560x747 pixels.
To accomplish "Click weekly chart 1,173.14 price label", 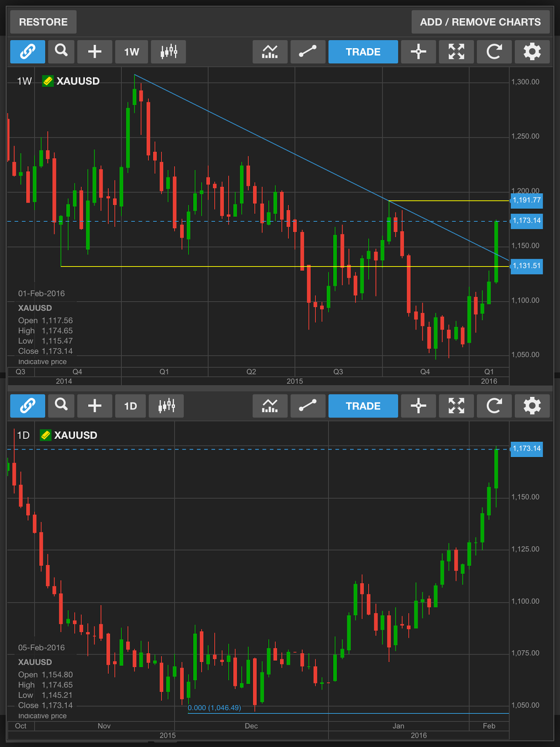I will 527,221.
